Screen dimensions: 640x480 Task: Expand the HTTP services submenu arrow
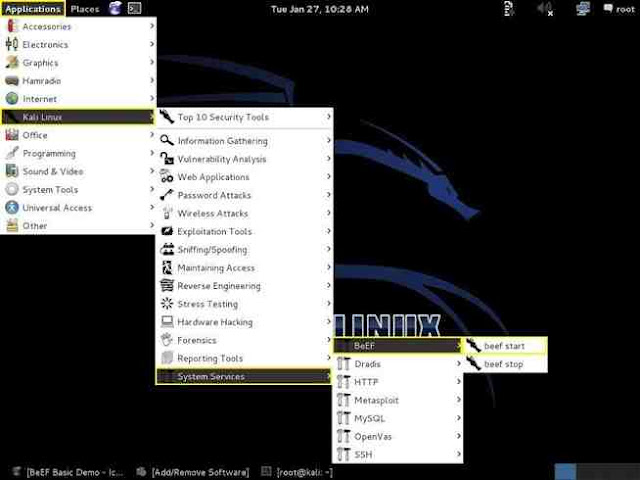tap(458, 382)
